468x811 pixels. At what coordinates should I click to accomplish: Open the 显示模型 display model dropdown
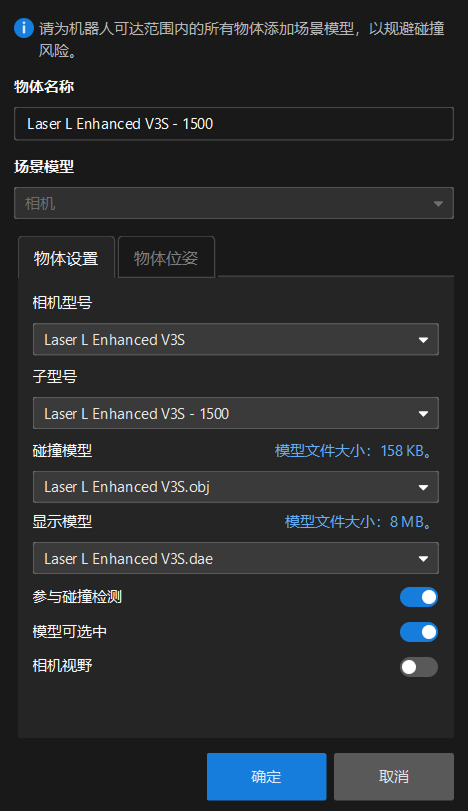(x=236, y=558)
